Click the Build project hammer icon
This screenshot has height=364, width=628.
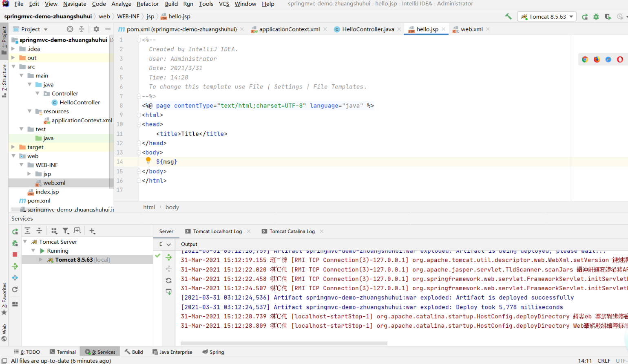pyautogui.click(x=508, y=16)
